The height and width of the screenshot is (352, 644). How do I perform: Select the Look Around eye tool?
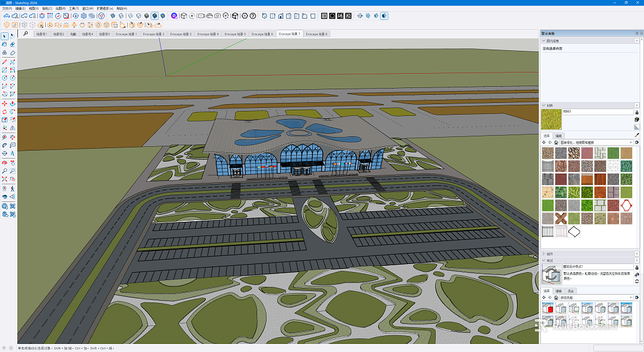coord(4,196)
